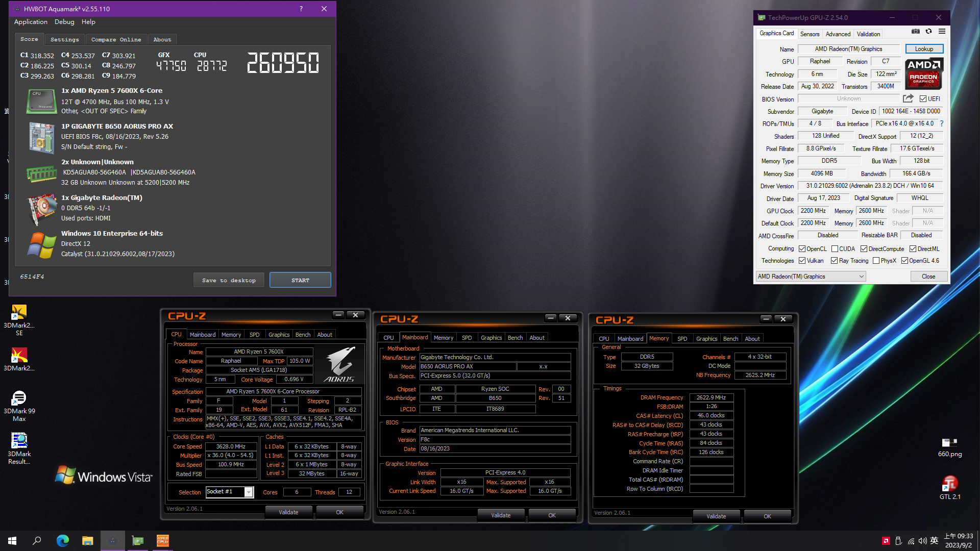Click GPU-Z taskbar icon
Viewport: 980px width, 551px height.
pos(137,541)
